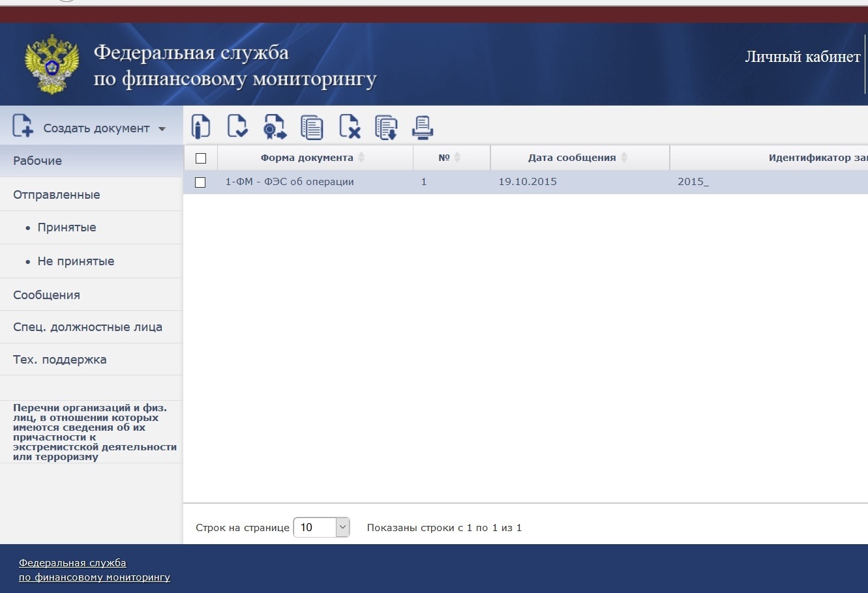Sort by Форма документа column arrows

pyautogui.click(x=361, y=158)
